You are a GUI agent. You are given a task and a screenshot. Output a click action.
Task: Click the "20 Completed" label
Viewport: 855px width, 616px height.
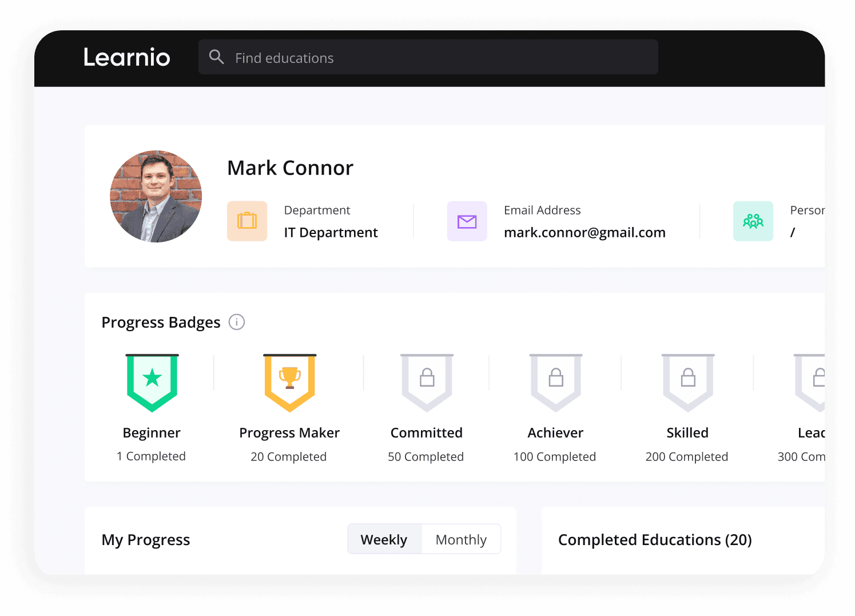point(289,456)
